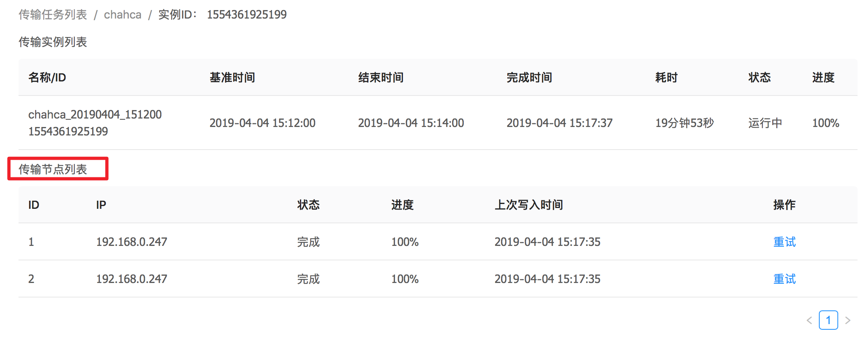Click 上次写入时间 column header
The image size is (868, 337).
click(x=529, y=205)
